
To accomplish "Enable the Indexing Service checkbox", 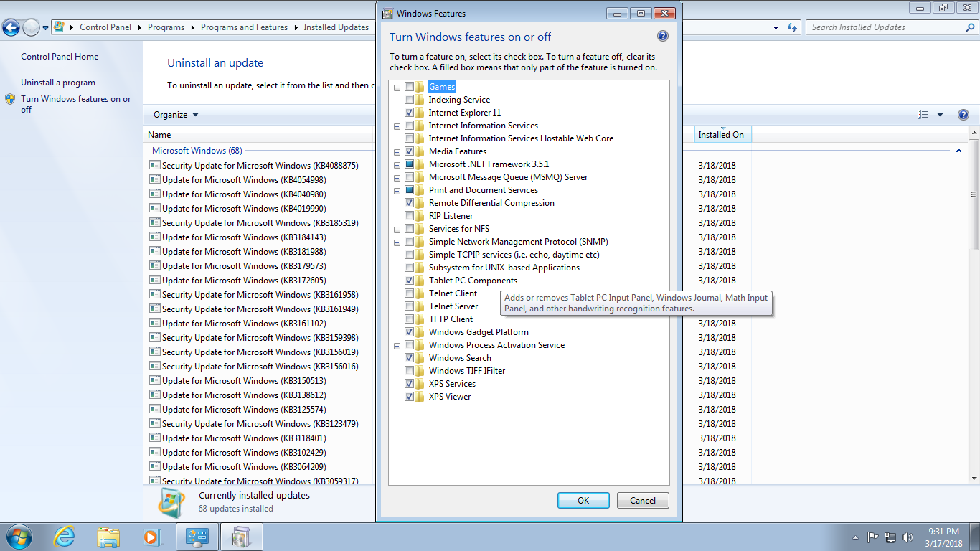I will (409, 100).
